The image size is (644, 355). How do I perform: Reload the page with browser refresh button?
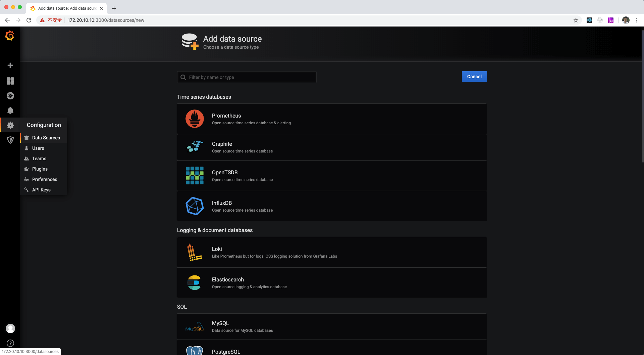coord(29,20)
